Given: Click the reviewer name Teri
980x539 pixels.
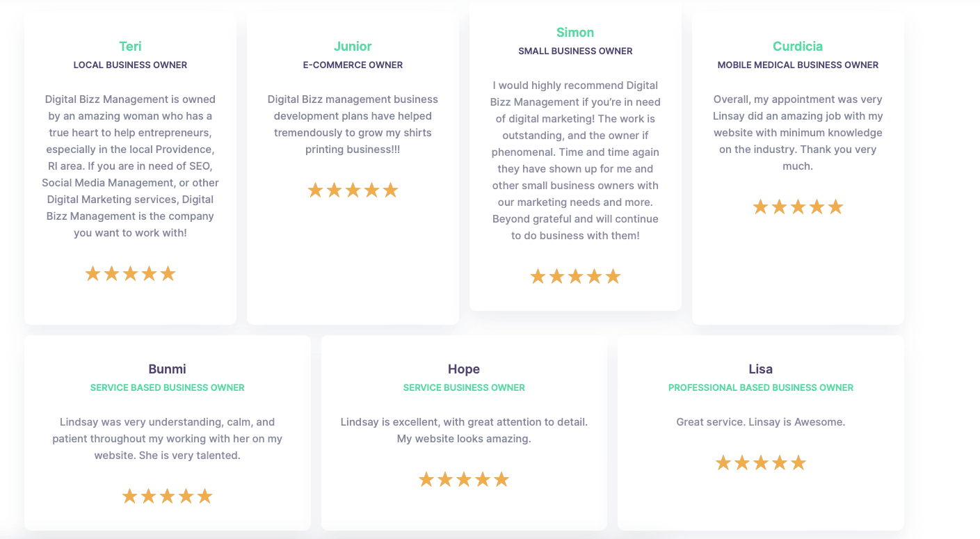Looking at the screenshot, I should click(x=130, y=47).
